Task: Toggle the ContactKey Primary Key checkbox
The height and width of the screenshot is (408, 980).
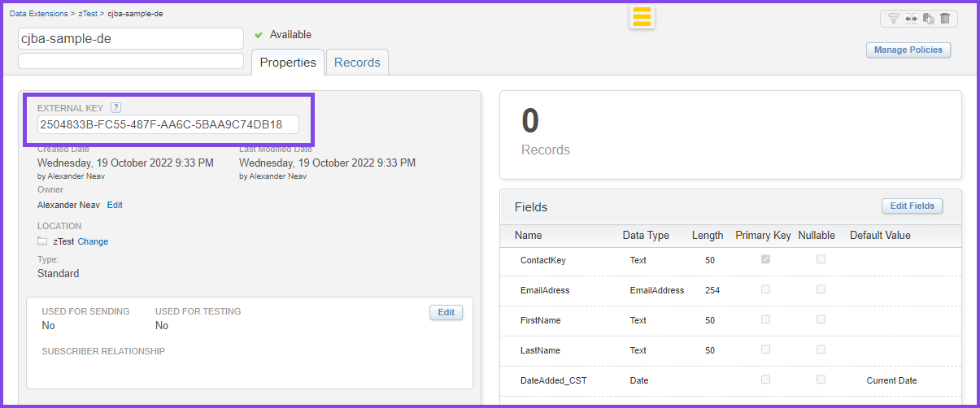Action: [765, 259]
